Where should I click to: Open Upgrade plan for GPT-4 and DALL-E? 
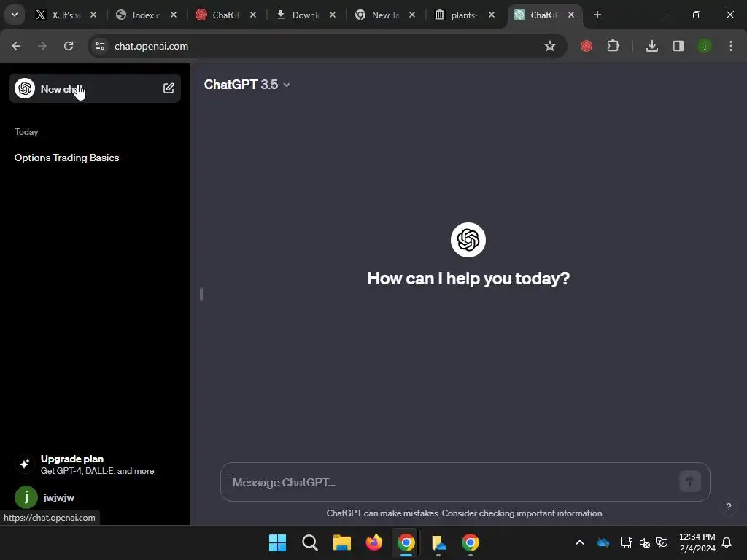coord(95,464)
